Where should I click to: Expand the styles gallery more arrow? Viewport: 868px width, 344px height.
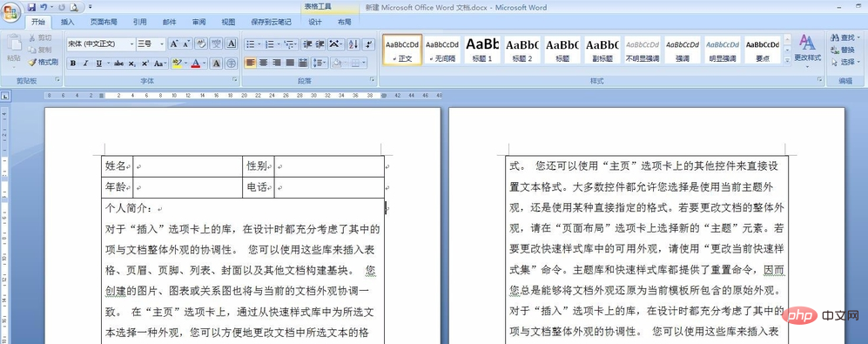tap(787, 61)
